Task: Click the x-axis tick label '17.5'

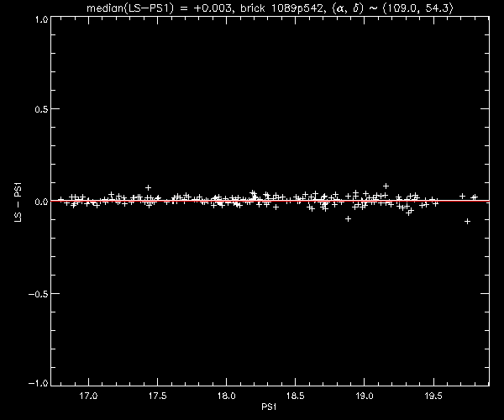Action: (x=158, y=396)
